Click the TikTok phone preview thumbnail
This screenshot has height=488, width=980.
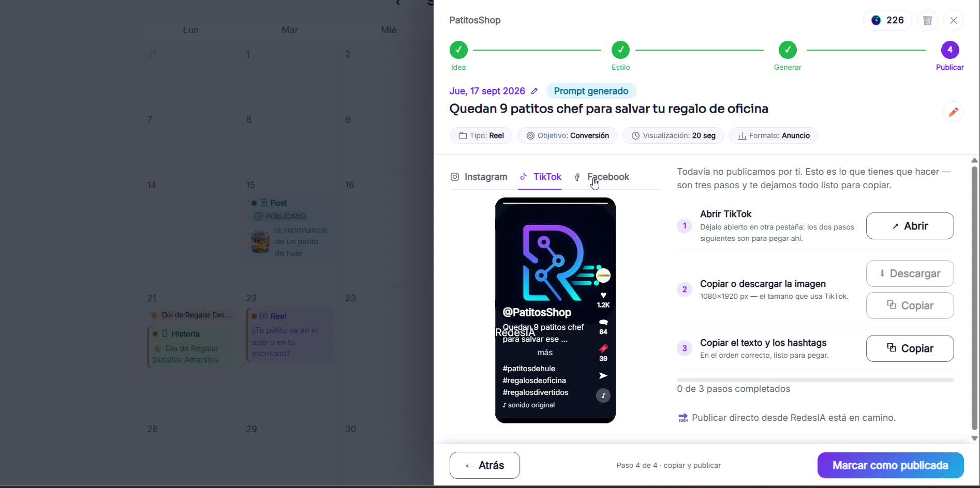[555, 310]
